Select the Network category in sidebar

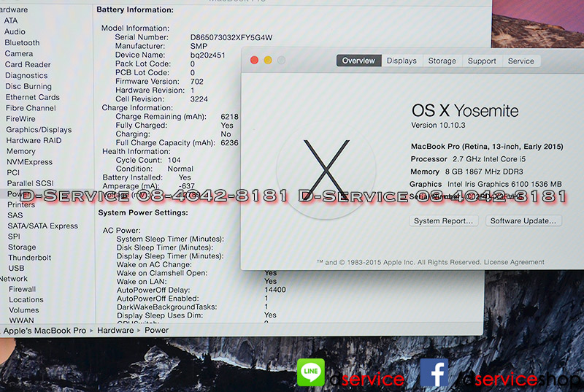[14, 278]
